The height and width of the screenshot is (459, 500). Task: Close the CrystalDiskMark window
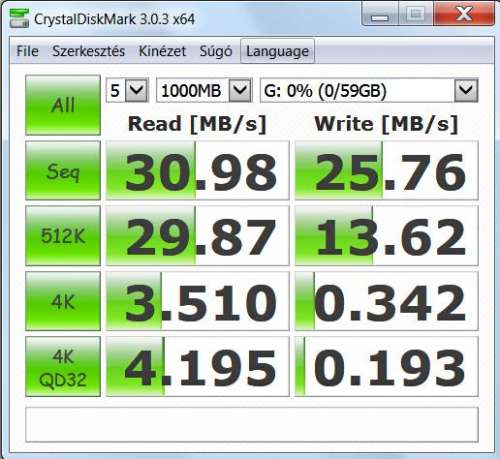tap(464, 14)
